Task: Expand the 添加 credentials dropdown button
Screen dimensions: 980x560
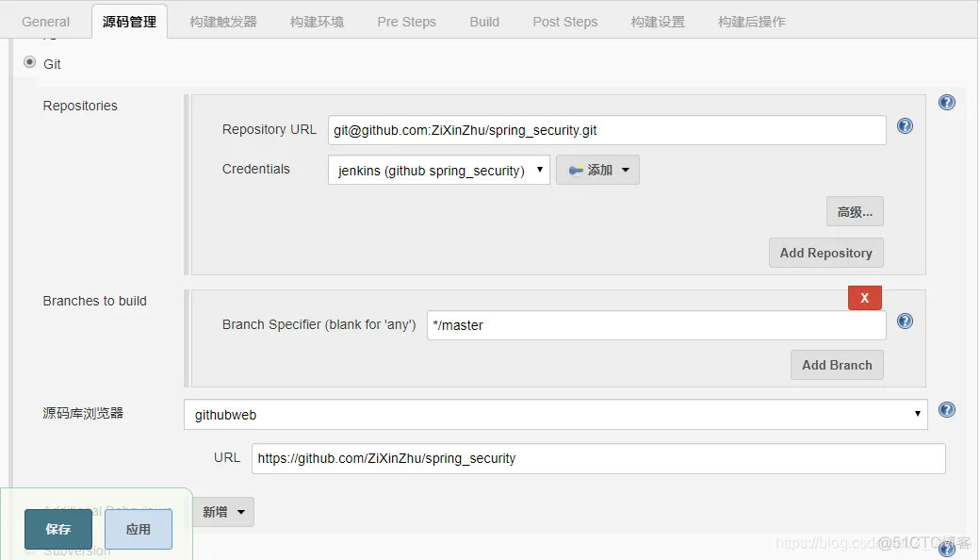Action: tap(597, 170)
